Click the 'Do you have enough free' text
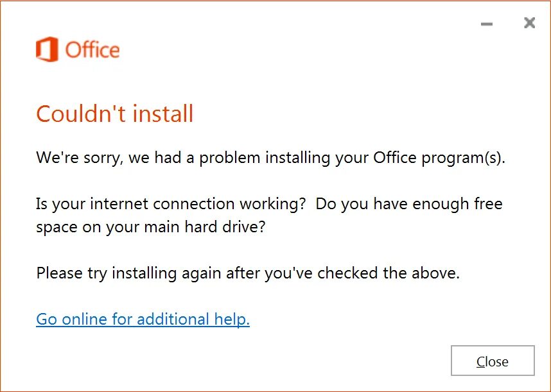 (409, 204)
